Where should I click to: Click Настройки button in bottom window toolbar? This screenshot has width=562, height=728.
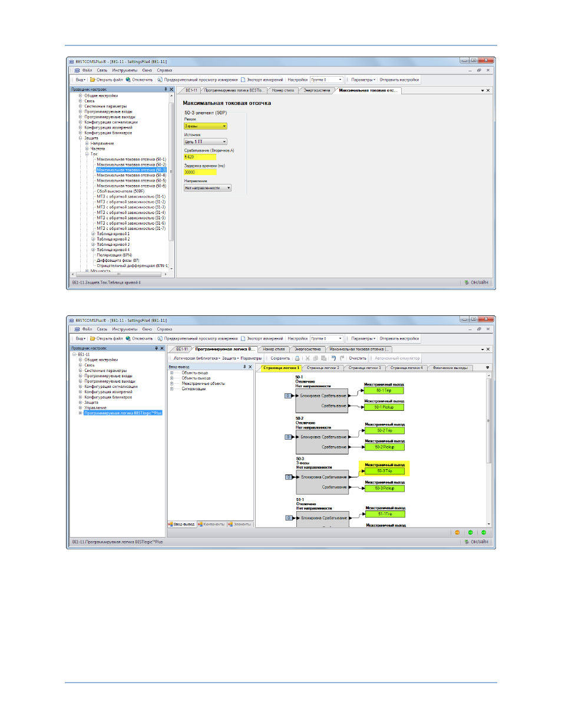(x=297, y=338)
